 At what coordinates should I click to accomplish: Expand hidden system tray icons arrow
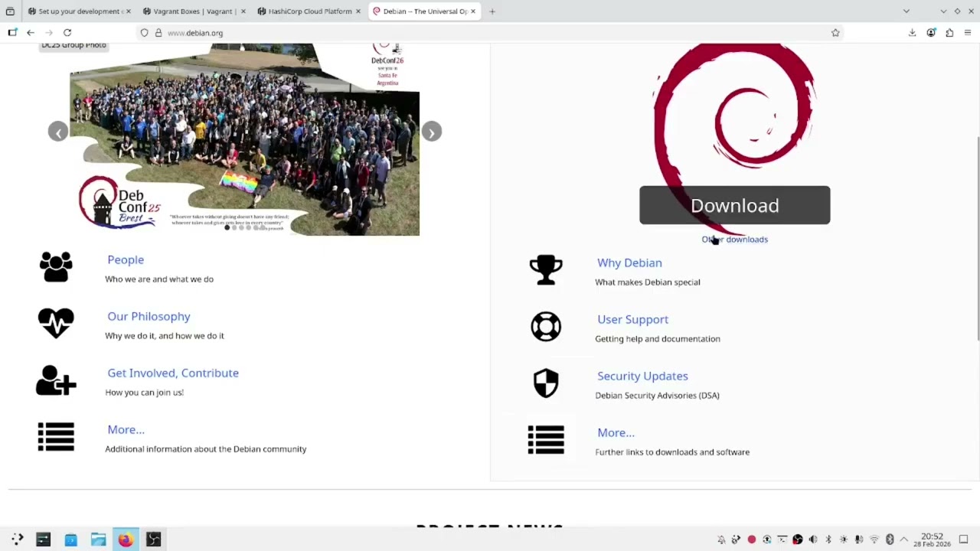click(x=904, y=540)
